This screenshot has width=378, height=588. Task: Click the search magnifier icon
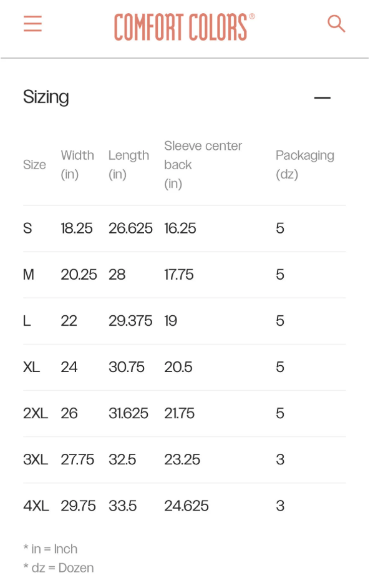[x=336, y=24]
